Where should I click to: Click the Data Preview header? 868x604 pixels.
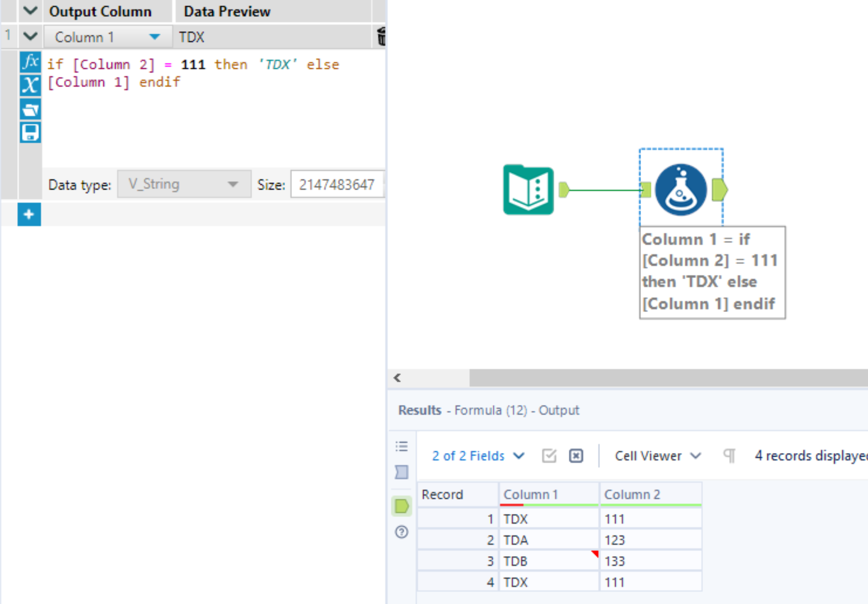(227, 11)
